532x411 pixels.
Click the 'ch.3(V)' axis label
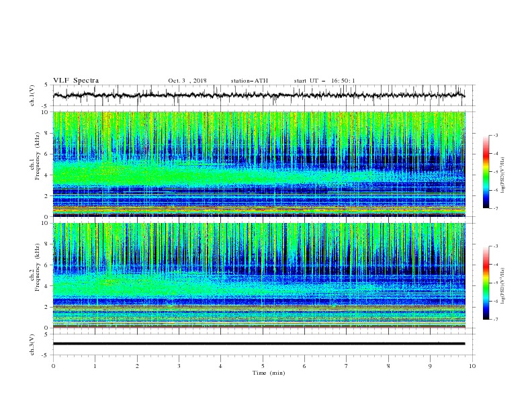(x=32, y=345)
